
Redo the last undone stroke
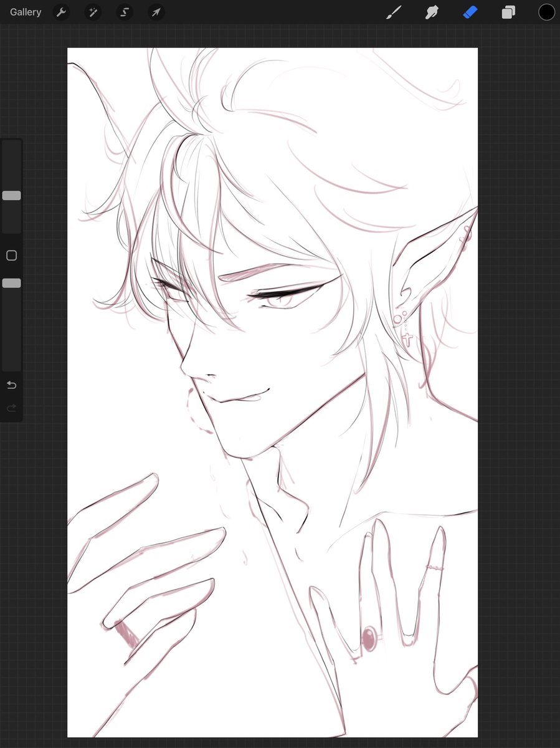point(11,408)
